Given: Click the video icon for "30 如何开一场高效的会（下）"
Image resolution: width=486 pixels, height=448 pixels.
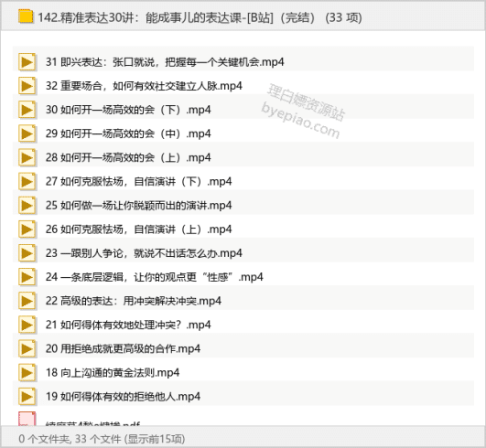Looking at the screenshot, I should coord(27,110).
